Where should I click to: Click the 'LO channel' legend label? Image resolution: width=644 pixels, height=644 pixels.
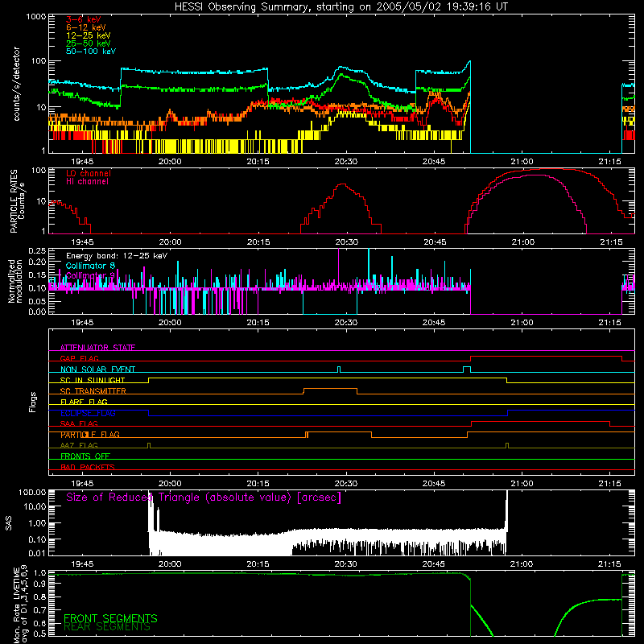pos(89,173)
